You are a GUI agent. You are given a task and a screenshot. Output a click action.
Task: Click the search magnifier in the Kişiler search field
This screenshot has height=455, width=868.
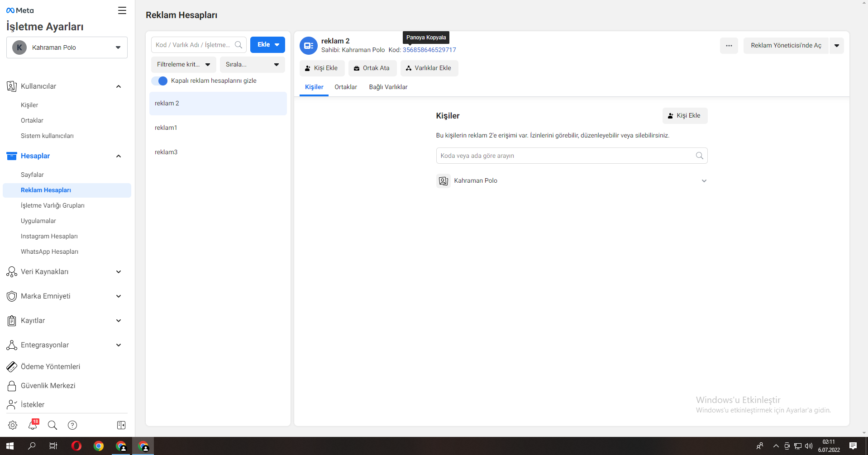click(699, 156)
